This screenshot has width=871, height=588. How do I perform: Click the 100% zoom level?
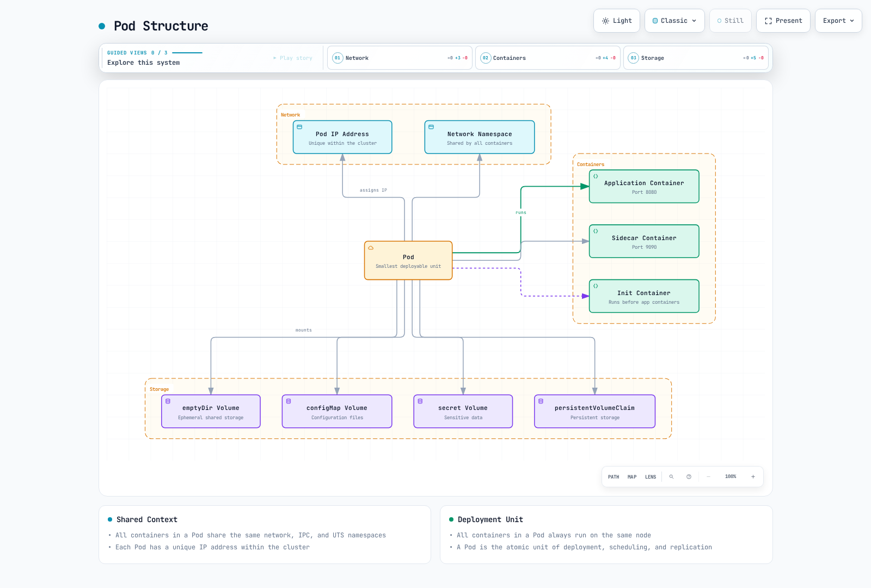731,477
